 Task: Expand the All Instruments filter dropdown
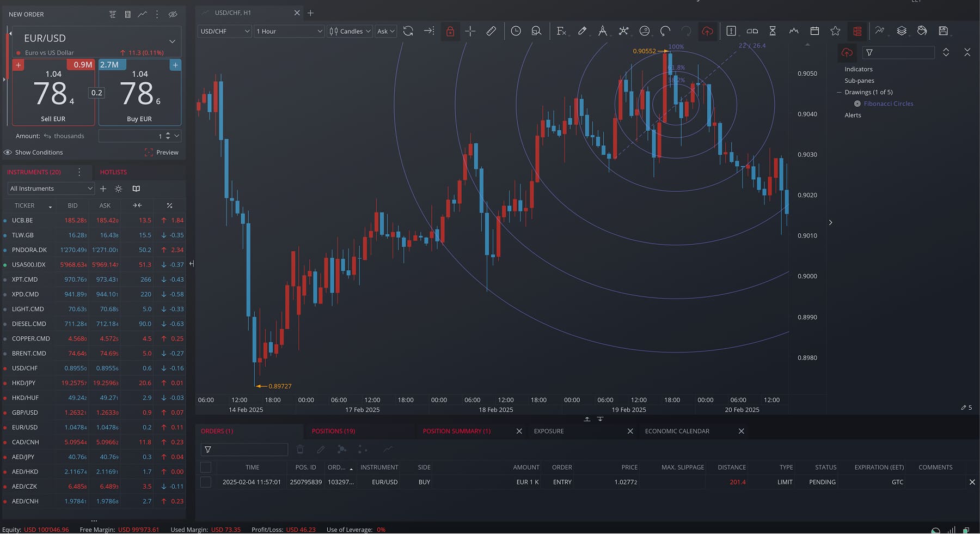51,189
